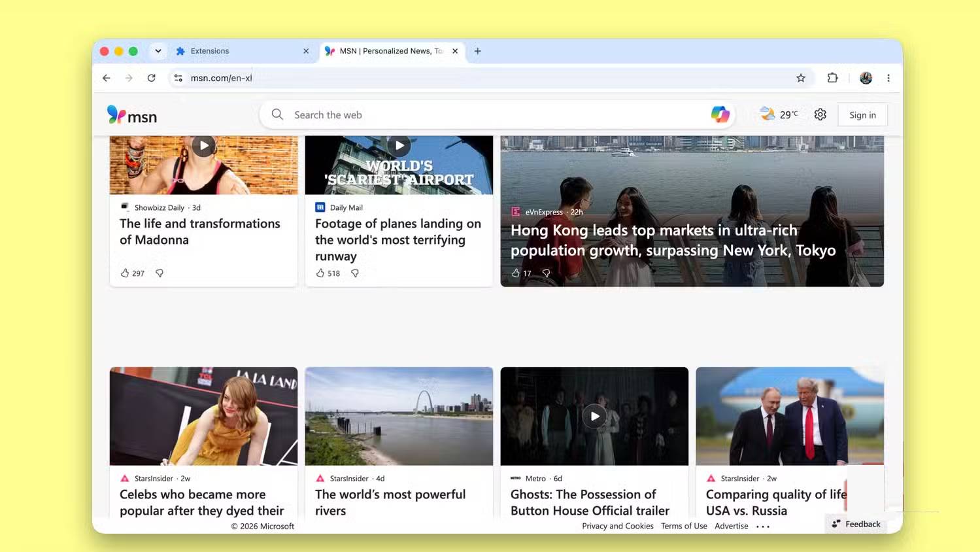Click the Emma Stone thumbnail image
980x552 pixels.
coord(203,416)
